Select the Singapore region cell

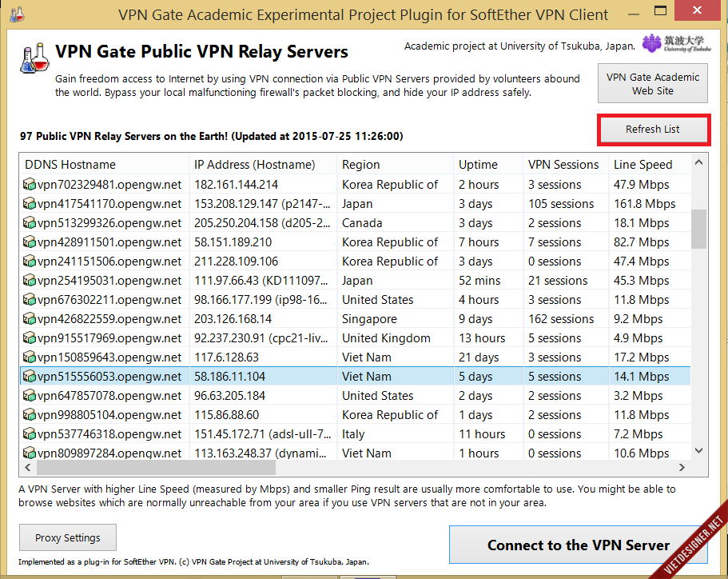[x=369, y=319]
